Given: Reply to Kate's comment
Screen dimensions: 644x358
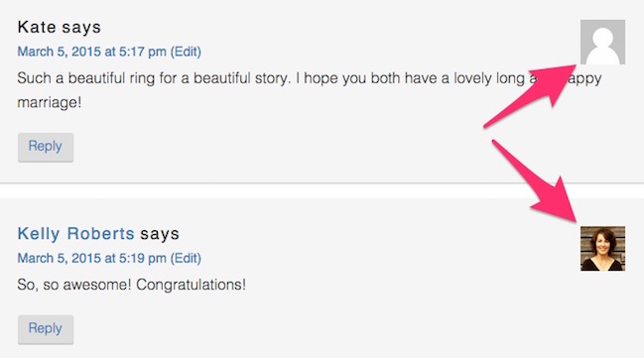Looking at the screenshot, I should (x=46, y=147).
